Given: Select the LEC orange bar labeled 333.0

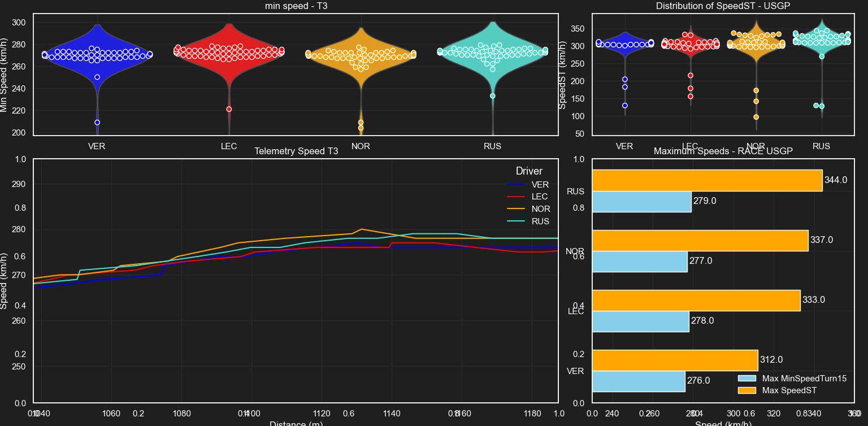Looking at the screenshot, I should tap(696, 300).
